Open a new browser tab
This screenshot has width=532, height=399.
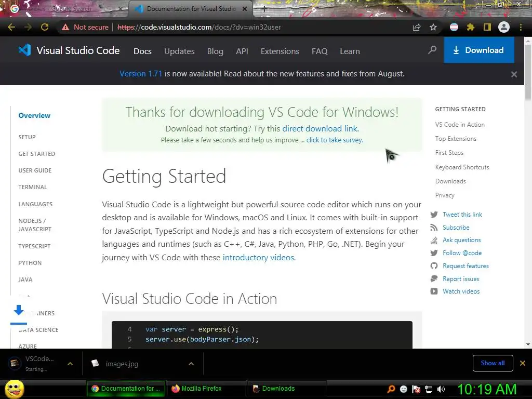(x=264, y=9)
